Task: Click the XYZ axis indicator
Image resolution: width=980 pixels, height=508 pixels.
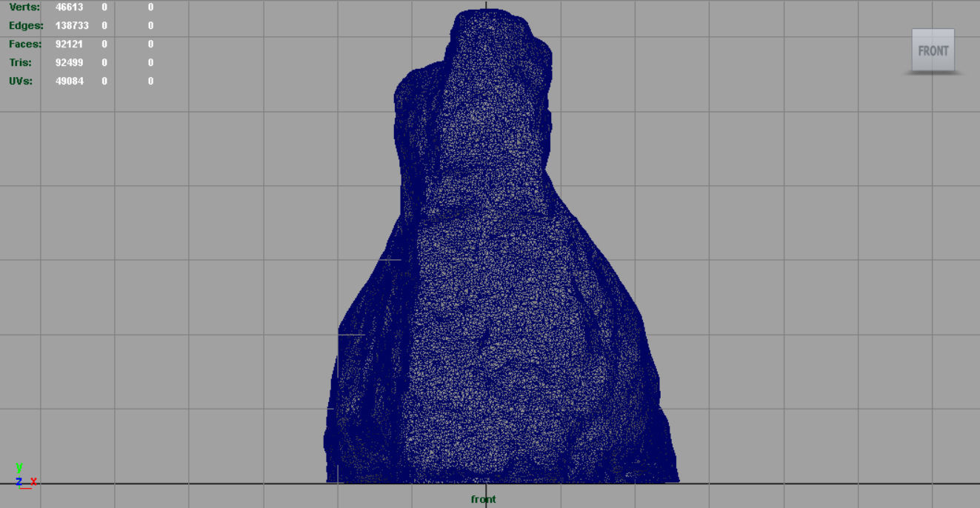Action: coord(24,477)
